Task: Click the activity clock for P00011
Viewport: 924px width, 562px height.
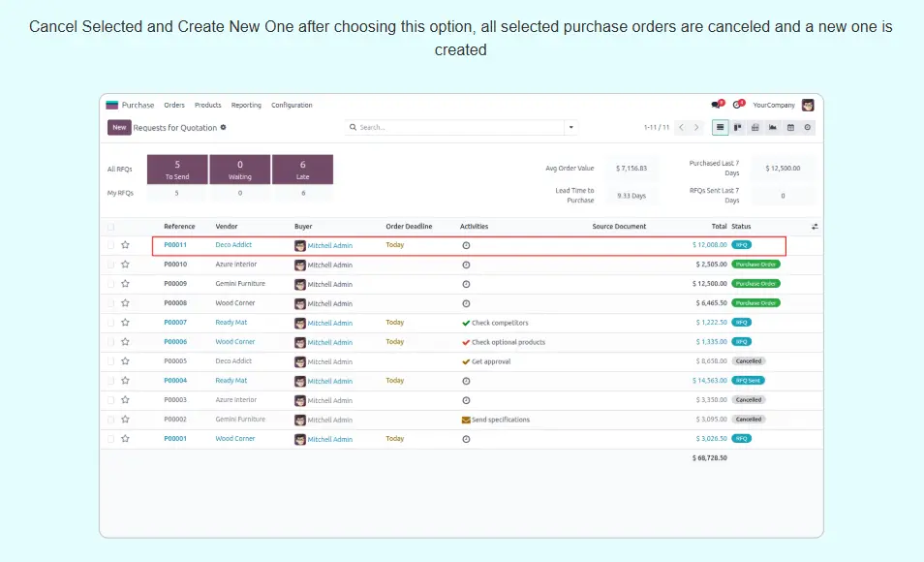Action: coord(466,245)
